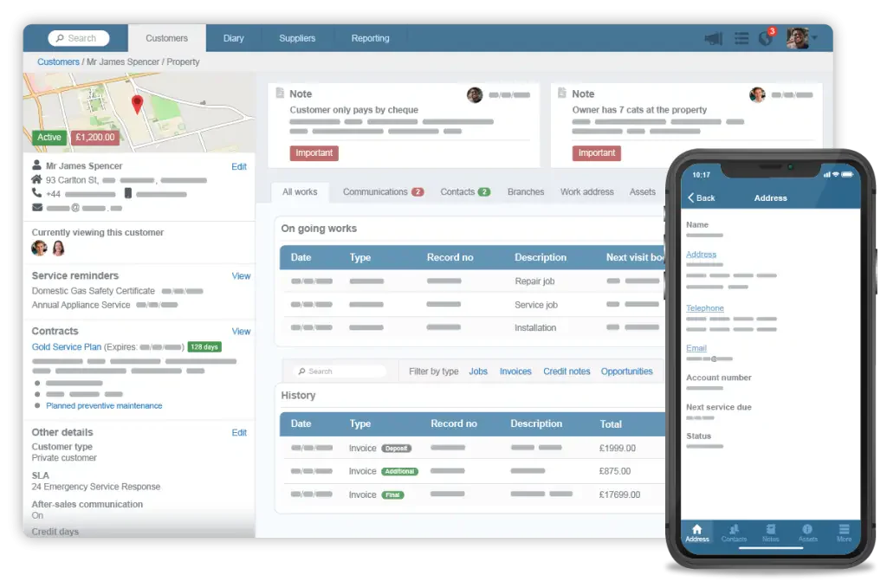The width and height of the screenshot is (887, 588).
Task: Click the Service job row description
Action: (x=535, y=305)
